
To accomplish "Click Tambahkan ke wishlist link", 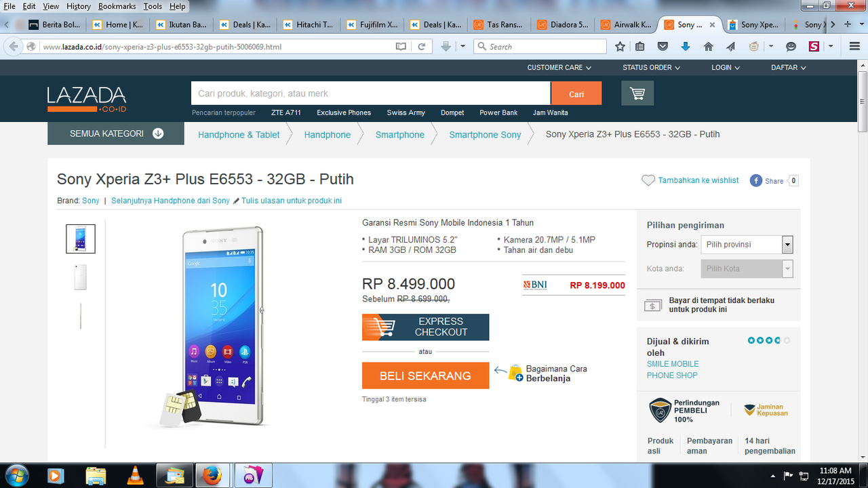I will pos(698,180).
